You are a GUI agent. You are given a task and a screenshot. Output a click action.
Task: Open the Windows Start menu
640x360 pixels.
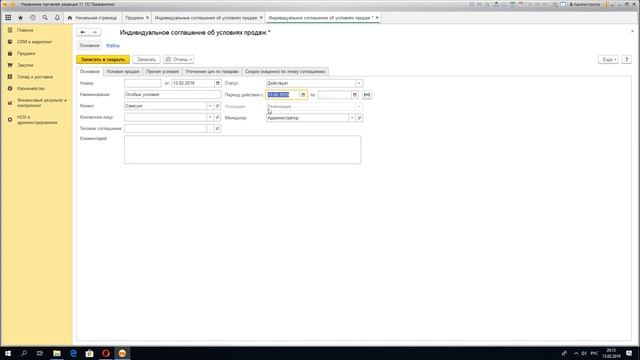tap(8, 353)
